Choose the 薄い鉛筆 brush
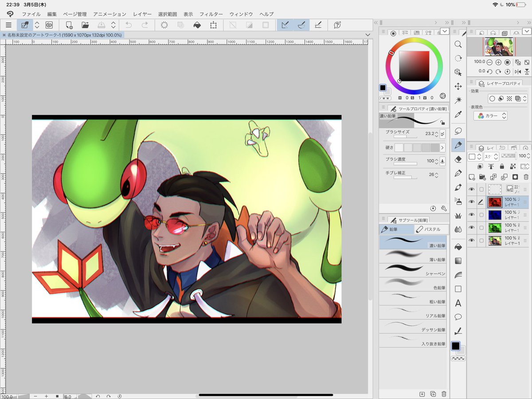Image resolution: width=532 pixels, height=399 pixels. (413, 256)
